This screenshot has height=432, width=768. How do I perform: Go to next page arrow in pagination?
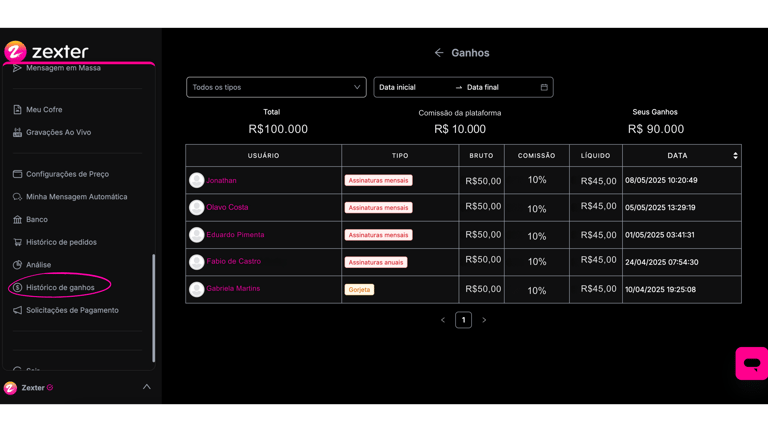(484, 320)
